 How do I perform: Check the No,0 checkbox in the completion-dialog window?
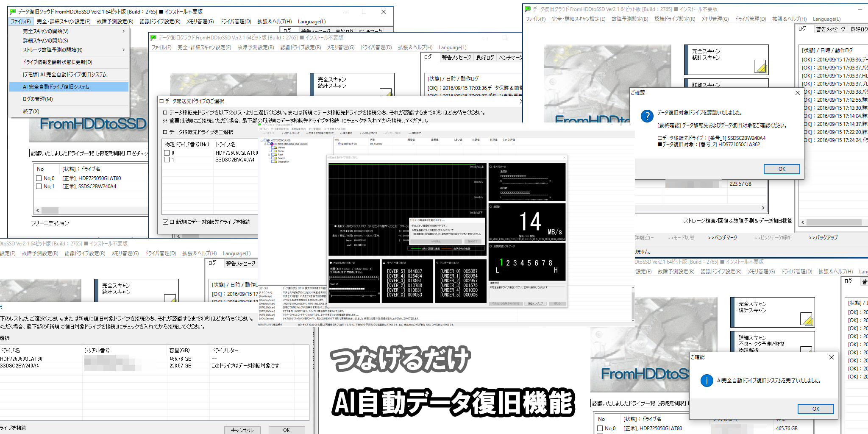point(600,428)
